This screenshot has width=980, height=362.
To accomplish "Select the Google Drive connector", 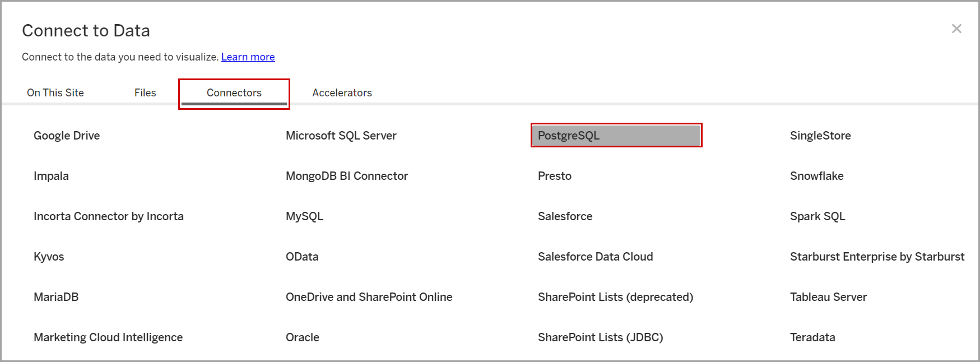I will pyautogui.click(x=67, y=136).
